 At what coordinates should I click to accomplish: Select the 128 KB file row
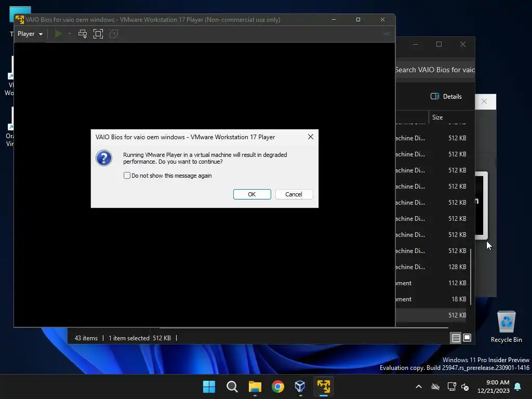pos(431,267)
